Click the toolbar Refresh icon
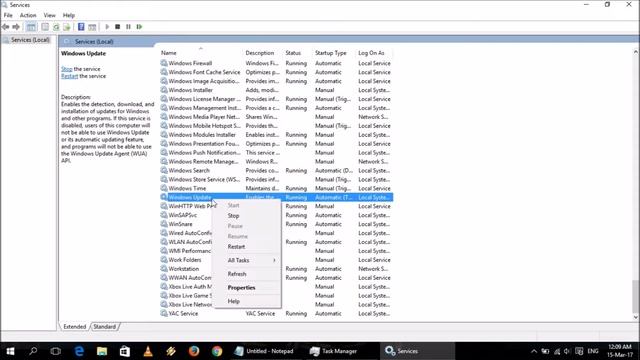Image resolution: width=640 pixels, height=360 pixels. coord(56,27)
